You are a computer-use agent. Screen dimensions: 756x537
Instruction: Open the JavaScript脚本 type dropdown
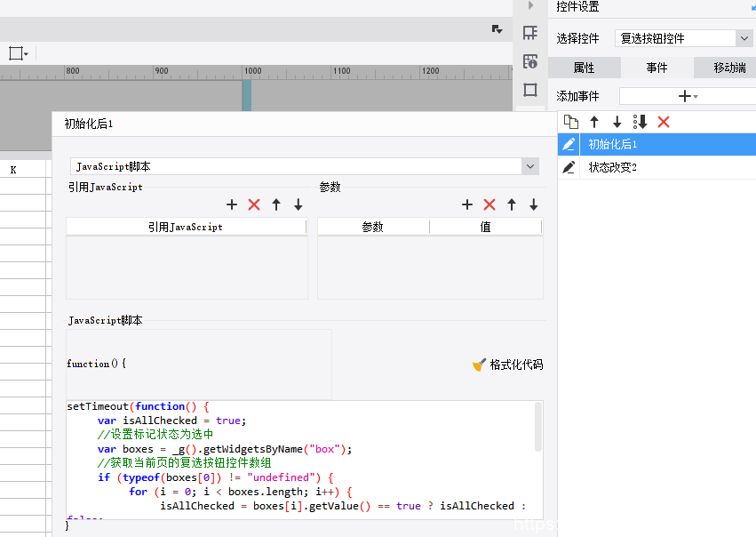tap(530, 166)
